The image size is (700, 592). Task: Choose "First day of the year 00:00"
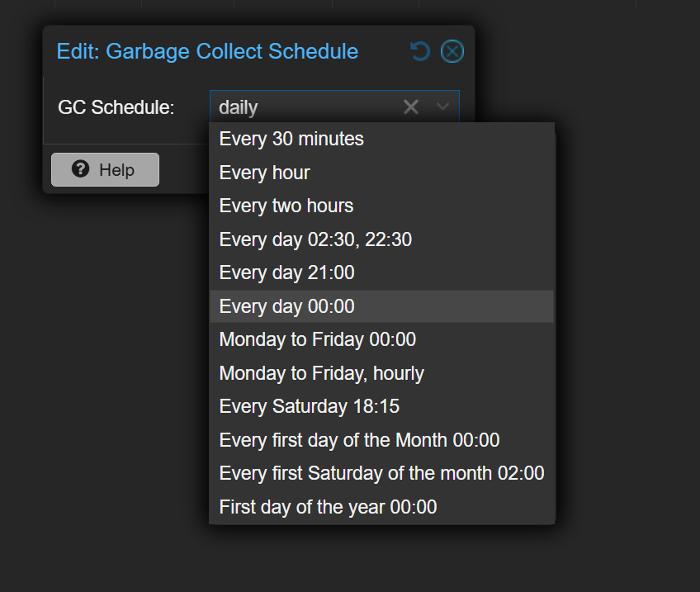[327, 506]
